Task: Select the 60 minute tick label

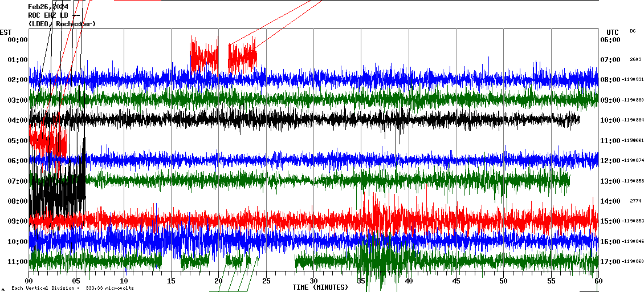Action: [598, 281]
